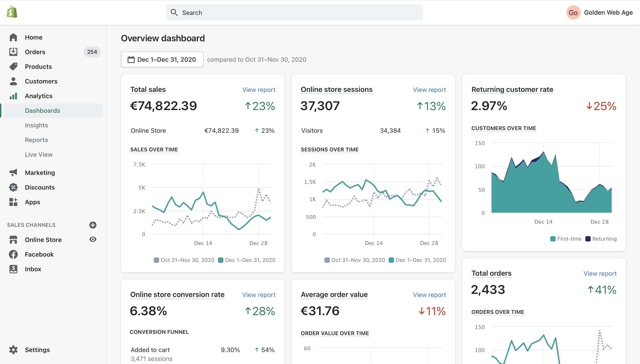Open the Reports submenu item
The height and width of the screenshot is (364, 640).
[x=36, y=140]
